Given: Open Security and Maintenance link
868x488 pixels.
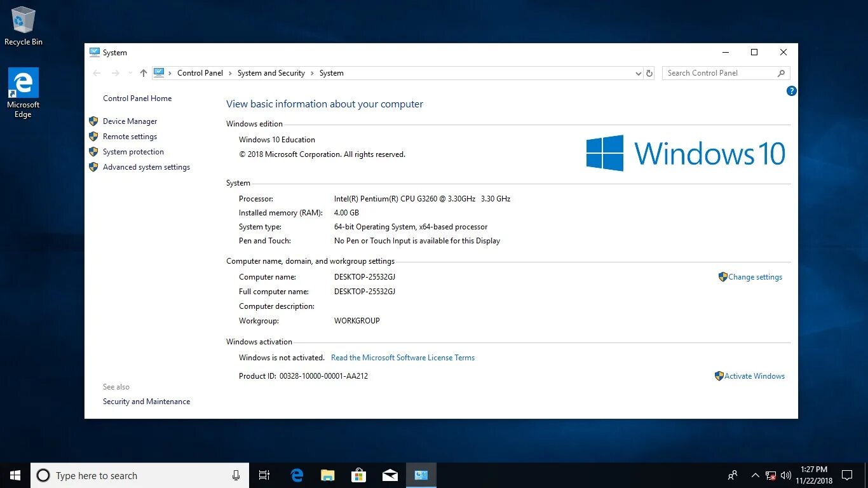Looking at the screenshot, I should pyautogui.click(x=146, y=402).
